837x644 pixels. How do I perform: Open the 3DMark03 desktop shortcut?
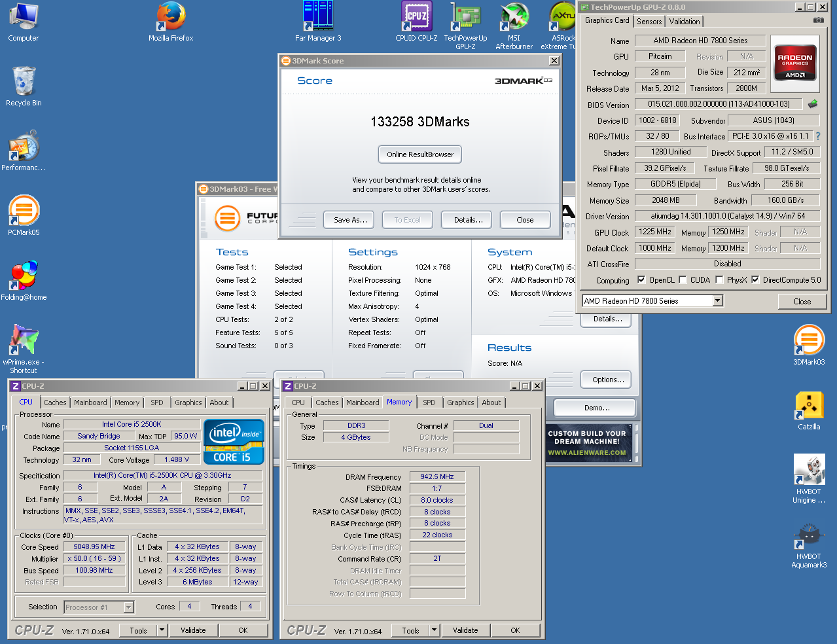coord(809,346)
